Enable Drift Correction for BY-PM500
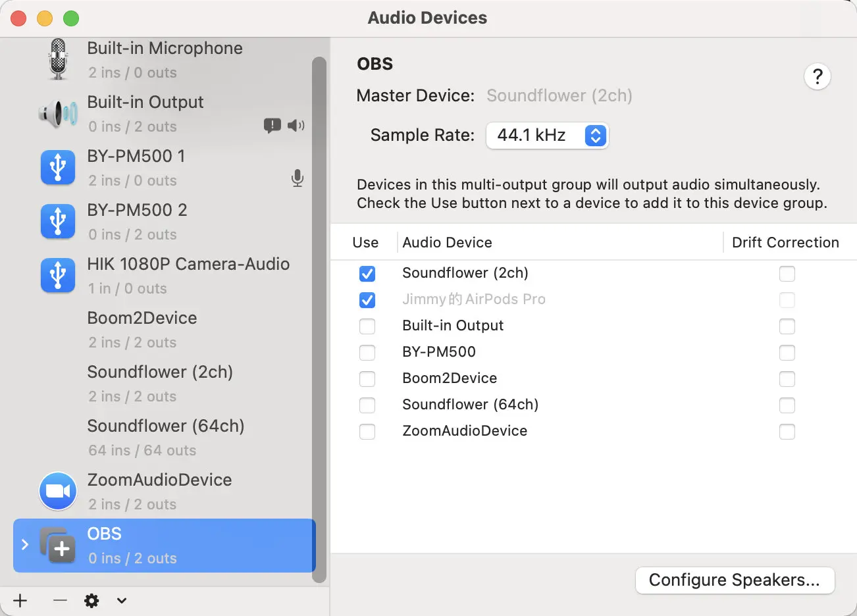Screen dimensions: 857x616 [787, 353]
